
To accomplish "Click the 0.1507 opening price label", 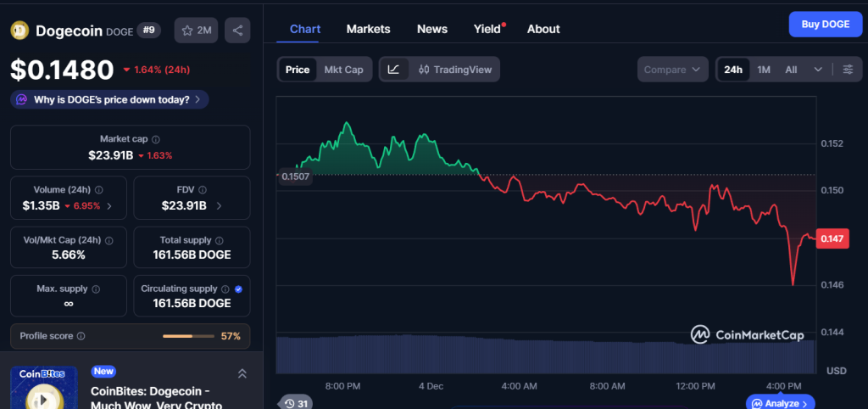I will tap(296, 177).
